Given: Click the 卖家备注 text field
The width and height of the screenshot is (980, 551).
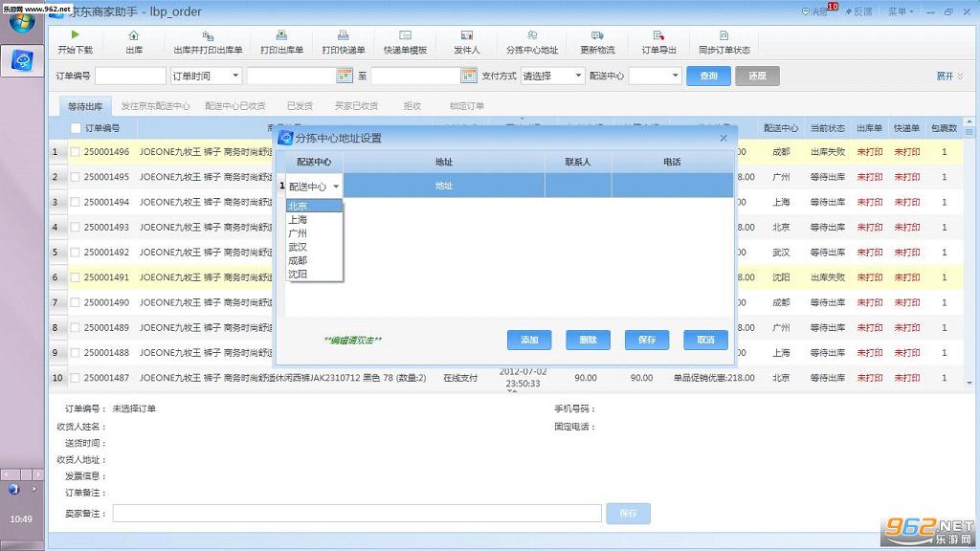Looking at the screenshot, I should click(357, 514).
